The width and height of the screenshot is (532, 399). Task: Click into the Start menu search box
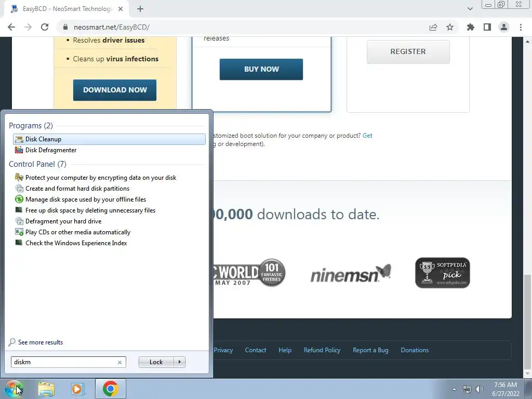64,362
